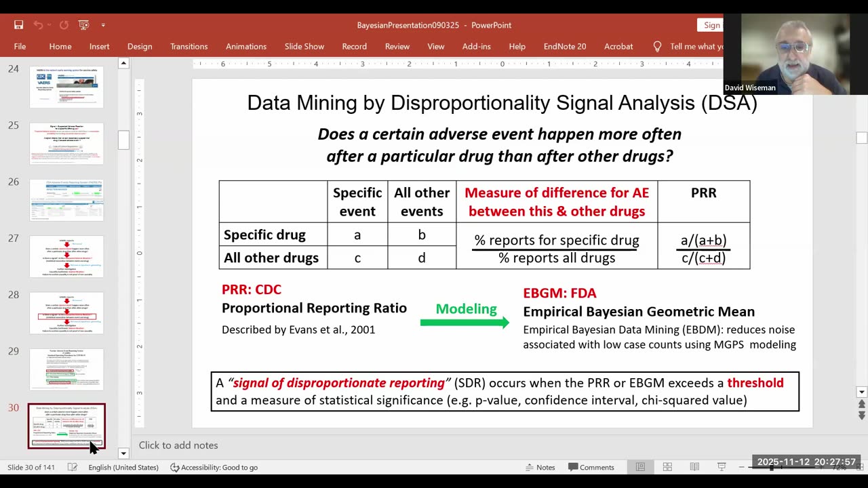Click the 'All other drugs' table cell
This screenshot has height=488, width=868.
[x=273, y=258]
